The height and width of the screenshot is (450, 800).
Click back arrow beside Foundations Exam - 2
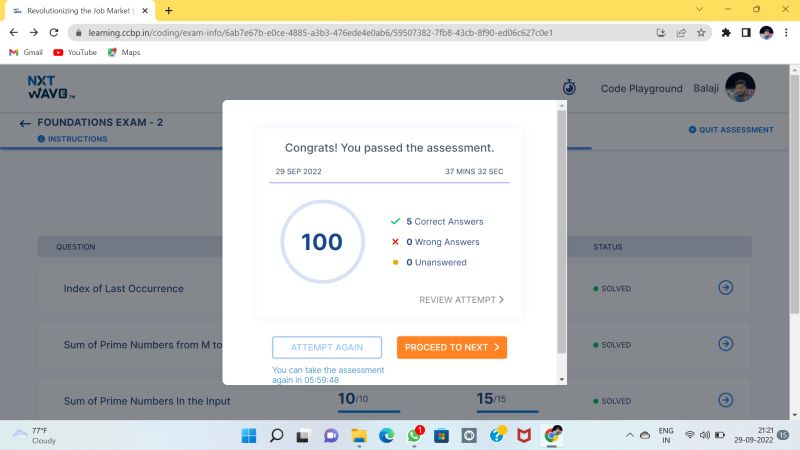[25, 123]
